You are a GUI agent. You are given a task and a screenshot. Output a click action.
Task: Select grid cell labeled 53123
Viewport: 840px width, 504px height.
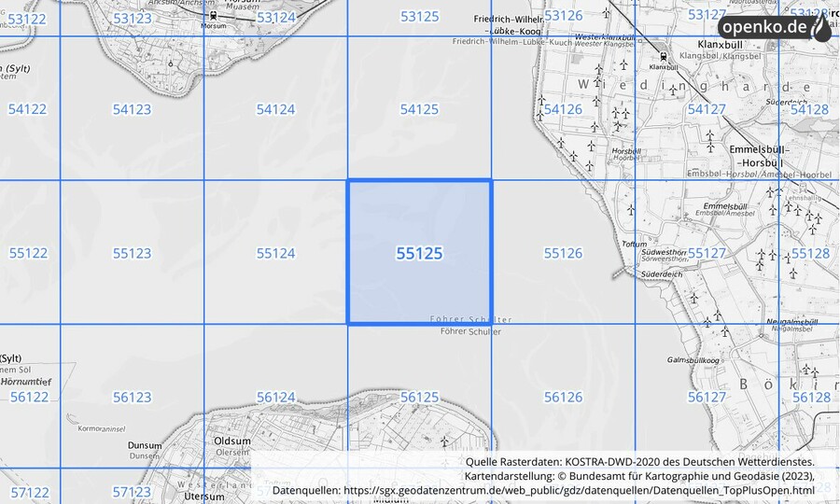pyautogui.click(x=132, y=19)
